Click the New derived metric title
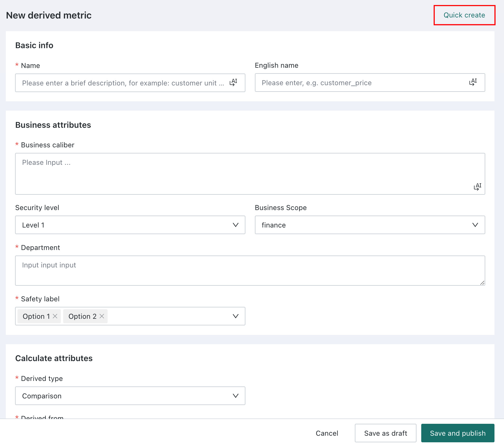Image resolution: width=504 pixels, height=446 pixels. (x=49, y=15)
